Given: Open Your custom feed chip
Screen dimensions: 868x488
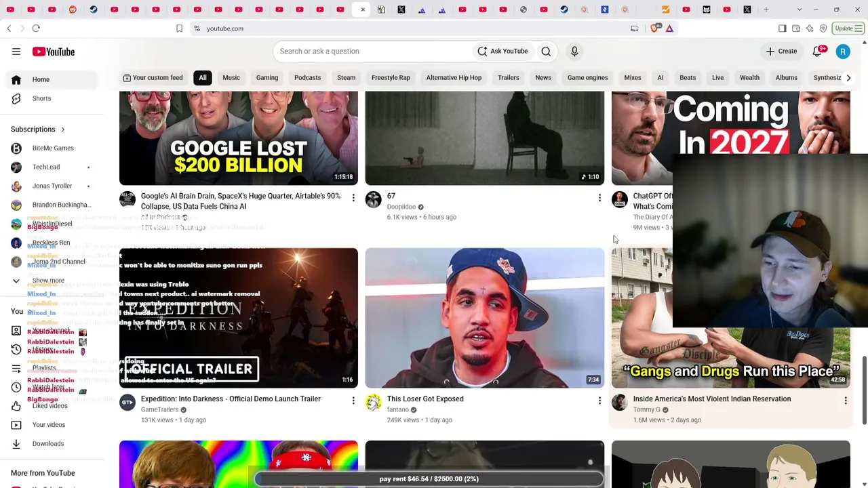Looking at the screenshot, I should click(153, 77).
